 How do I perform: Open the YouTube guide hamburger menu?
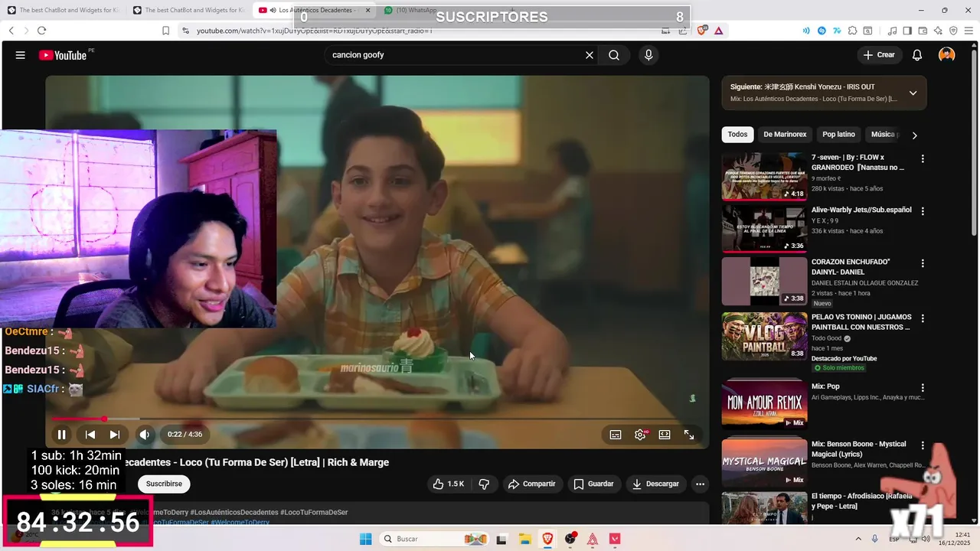tap(21, 55)
